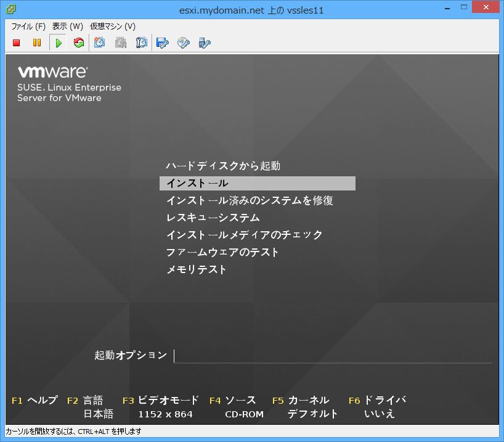Click the red Power Off stop icon
Viewport: 504px width, 442px height.
[x=17, y=43]
